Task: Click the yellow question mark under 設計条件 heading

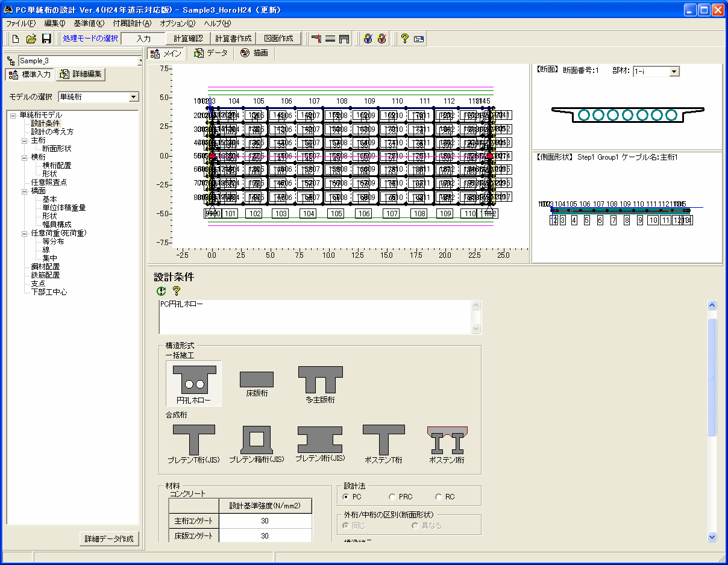Action: pyautogui.click(x=177, y=291)
